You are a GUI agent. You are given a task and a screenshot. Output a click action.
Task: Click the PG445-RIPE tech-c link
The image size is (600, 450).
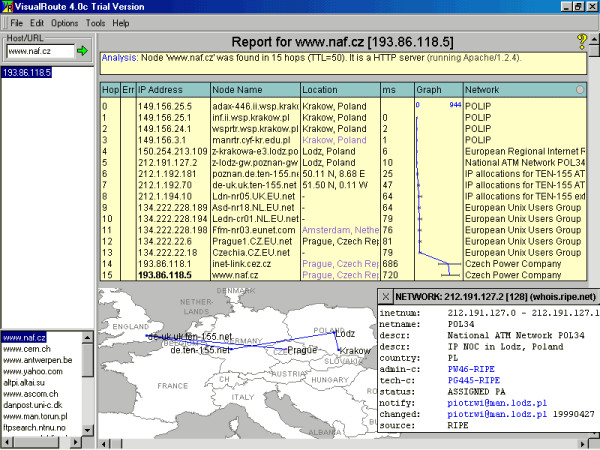(x=474, y=380)
